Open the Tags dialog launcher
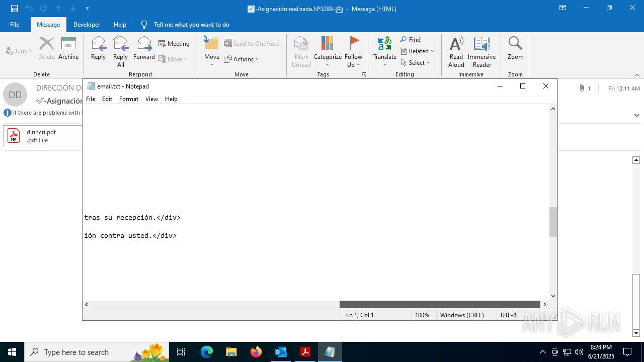 pyautogui.click(x=364, y=74)
